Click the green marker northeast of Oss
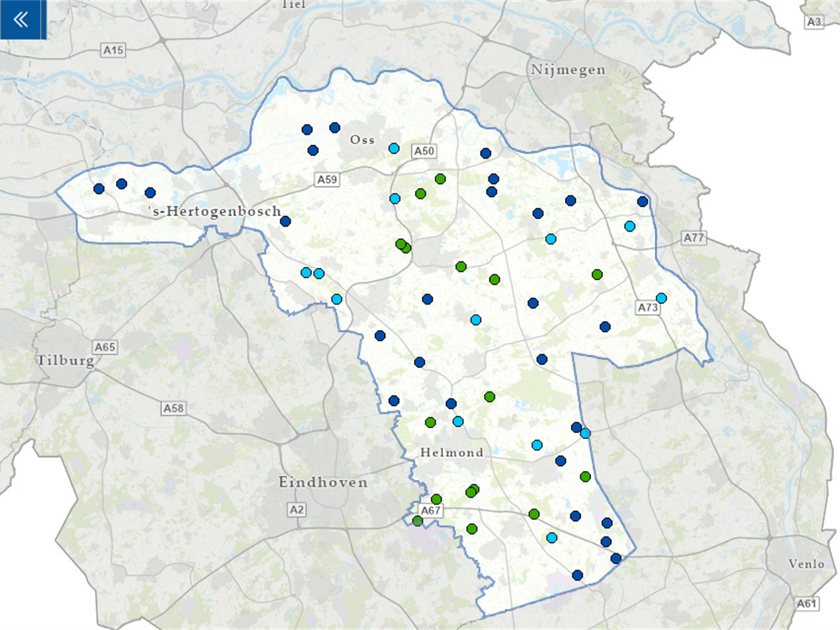Image resolution: width=840 pixels, height=630 pixels. (x=441, y=178)
